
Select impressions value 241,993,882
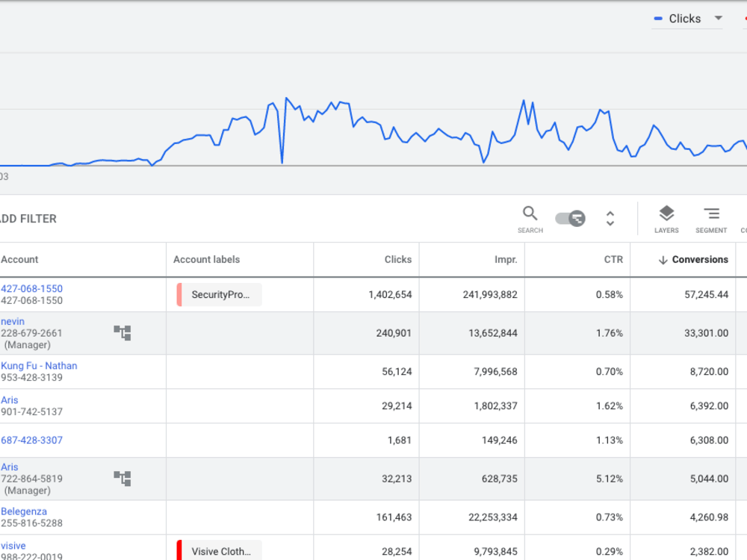click(x=490, y=295)
